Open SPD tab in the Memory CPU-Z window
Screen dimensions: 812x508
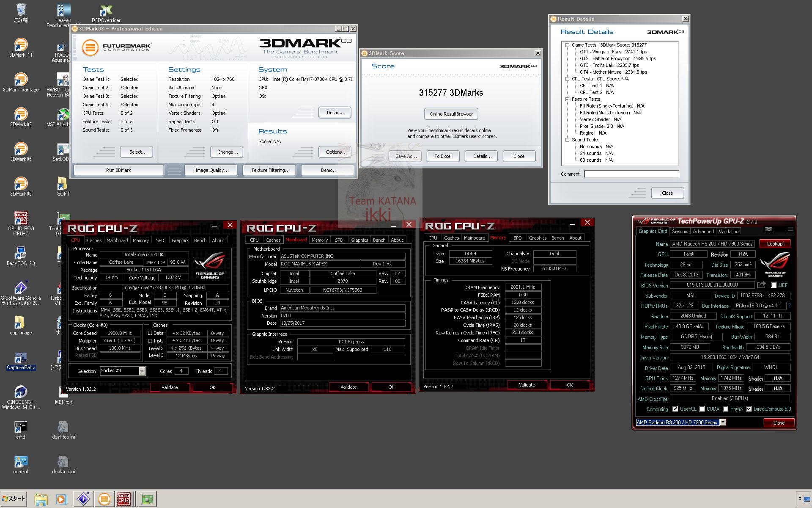[517, 238]
